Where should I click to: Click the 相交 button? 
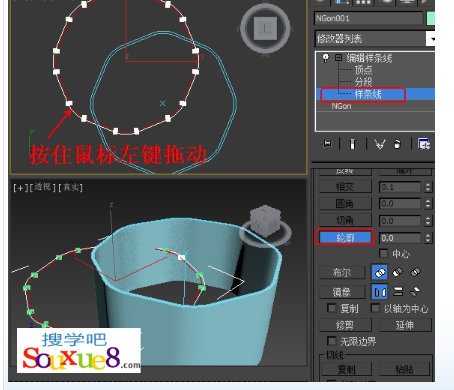click(x=345, y=187)
